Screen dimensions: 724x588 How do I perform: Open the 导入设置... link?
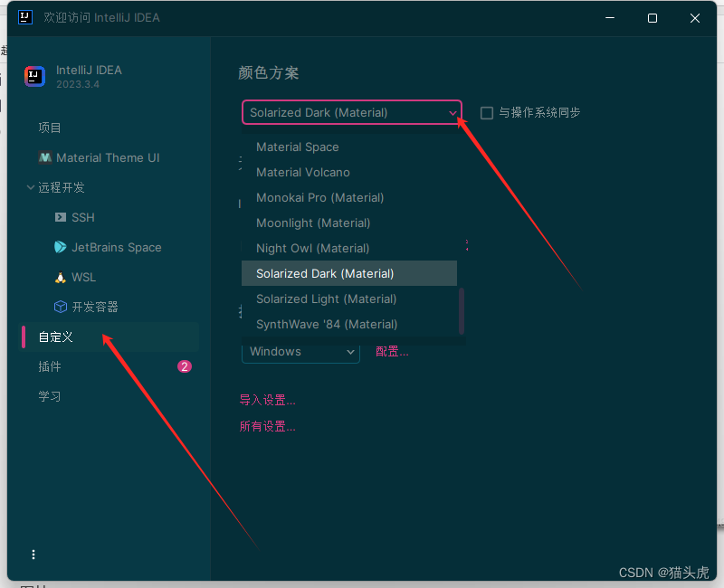(x=267, y=400)
